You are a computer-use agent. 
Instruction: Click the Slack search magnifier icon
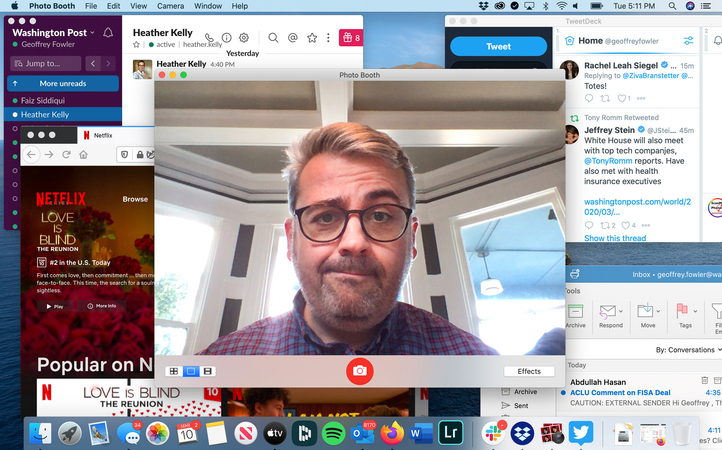point(273,38)
